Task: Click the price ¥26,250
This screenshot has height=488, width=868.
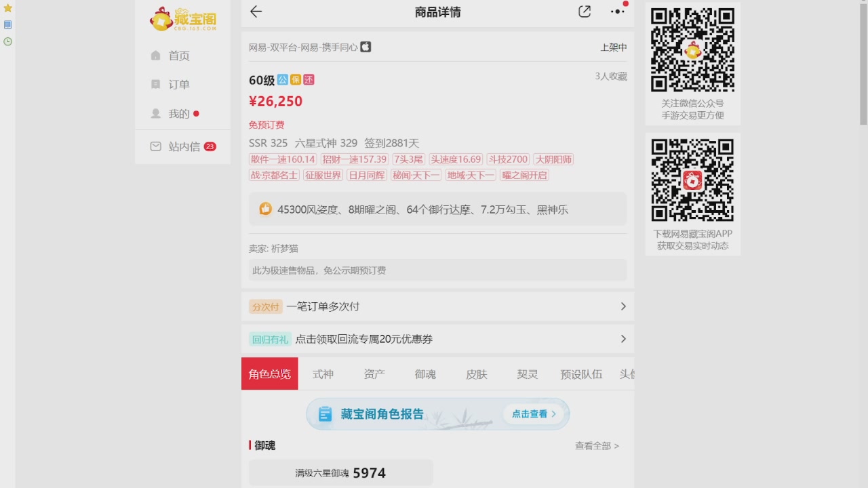Action: [276, 101]
